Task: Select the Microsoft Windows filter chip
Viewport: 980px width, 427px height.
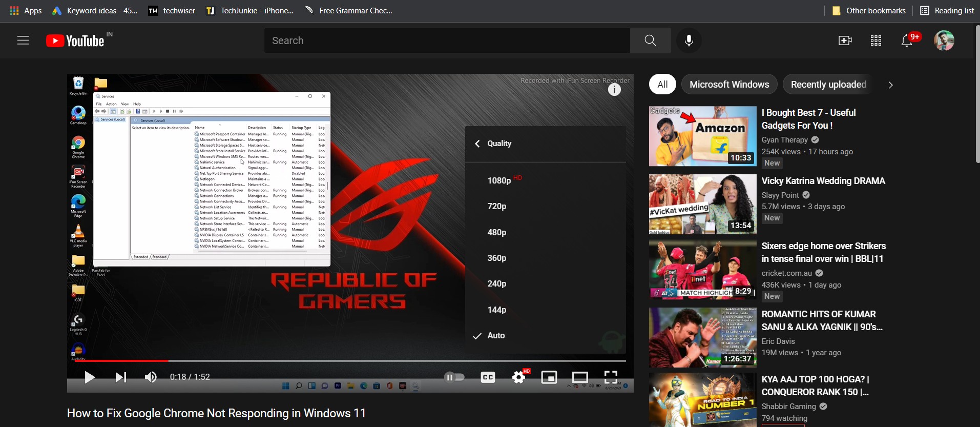Action: point(729,85)
